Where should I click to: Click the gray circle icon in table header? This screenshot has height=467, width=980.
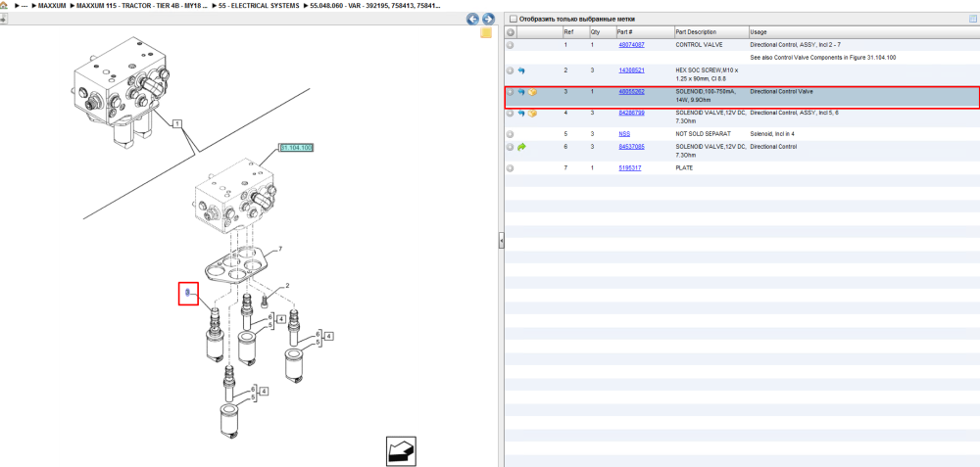(510, 32)
